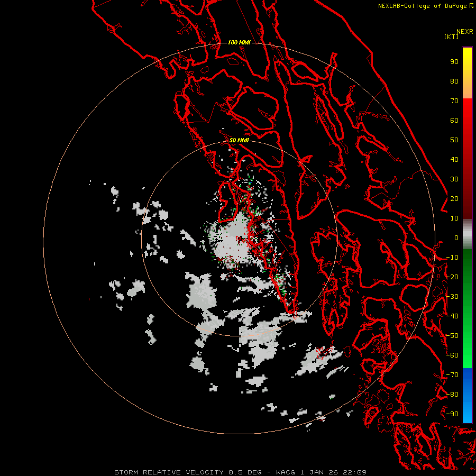Click the -60 knot scale label

tap(452, 355)
